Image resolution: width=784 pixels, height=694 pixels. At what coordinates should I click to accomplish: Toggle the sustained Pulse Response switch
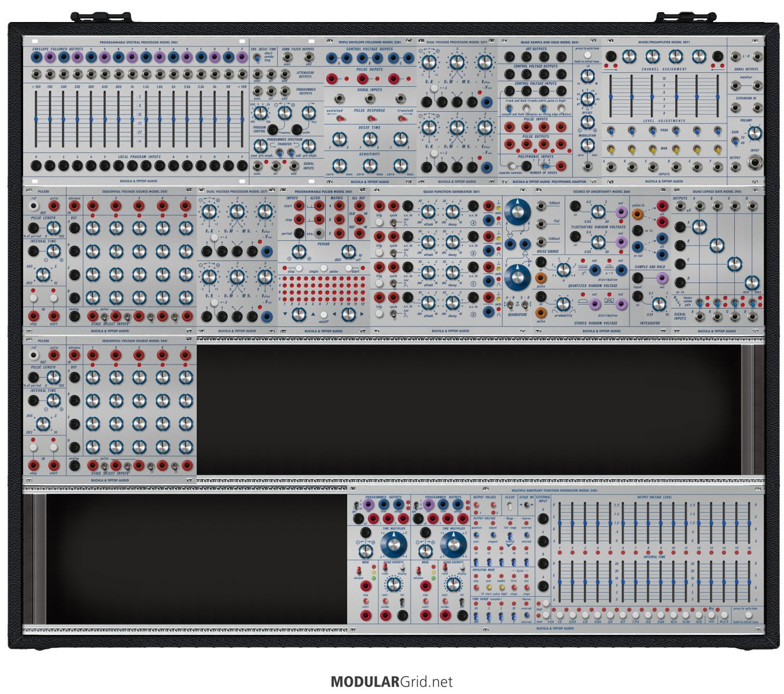tap(340, 118)
